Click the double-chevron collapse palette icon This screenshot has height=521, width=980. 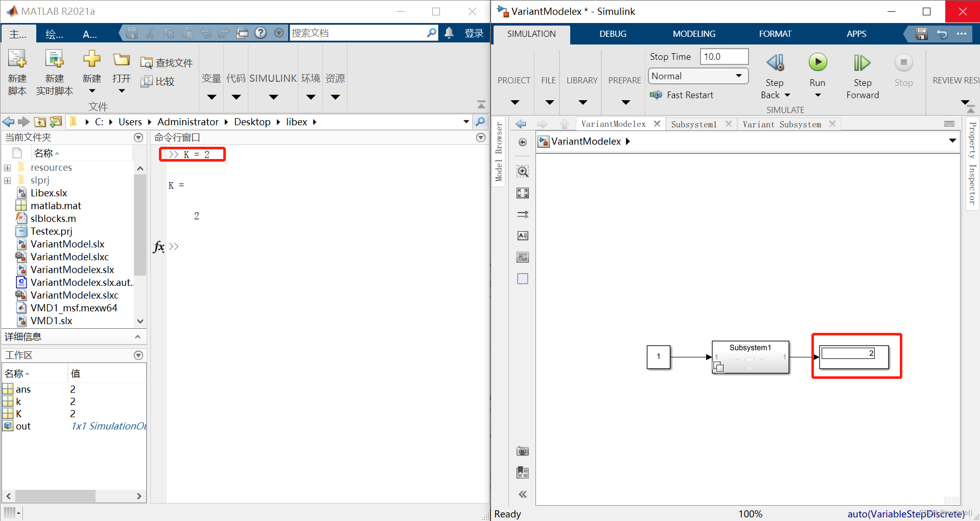(x=523, y=494)
